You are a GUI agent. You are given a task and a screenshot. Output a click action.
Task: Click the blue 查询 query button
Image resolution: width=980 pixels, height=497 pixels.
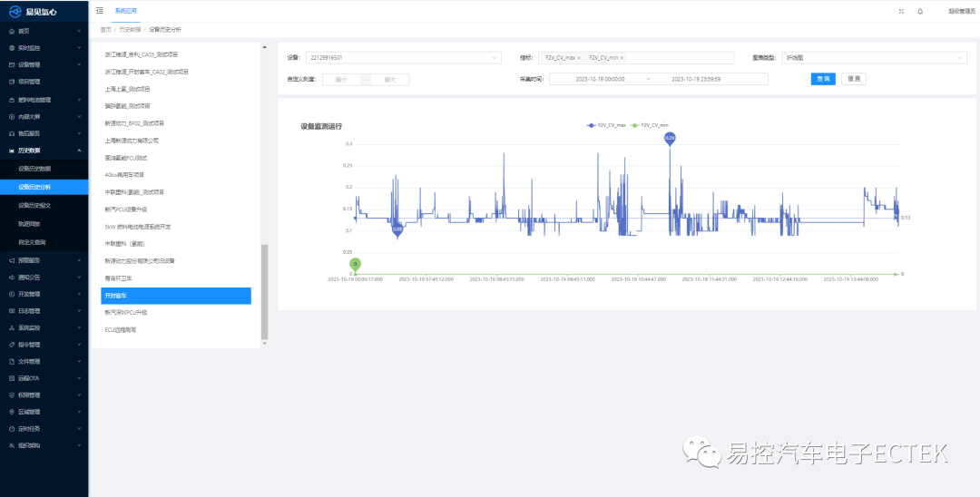822,79
